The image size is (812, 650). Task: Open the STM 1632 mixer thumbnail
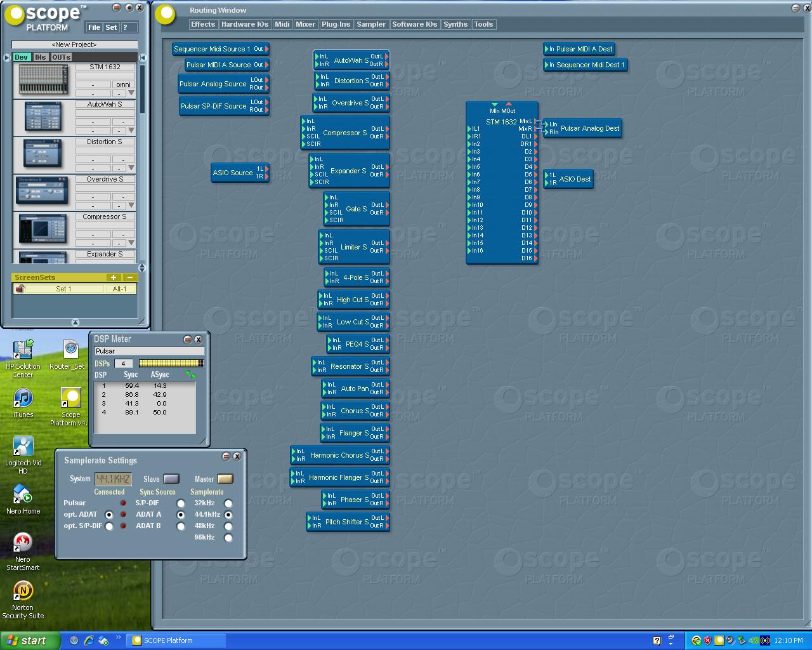(x=43, y=81)
